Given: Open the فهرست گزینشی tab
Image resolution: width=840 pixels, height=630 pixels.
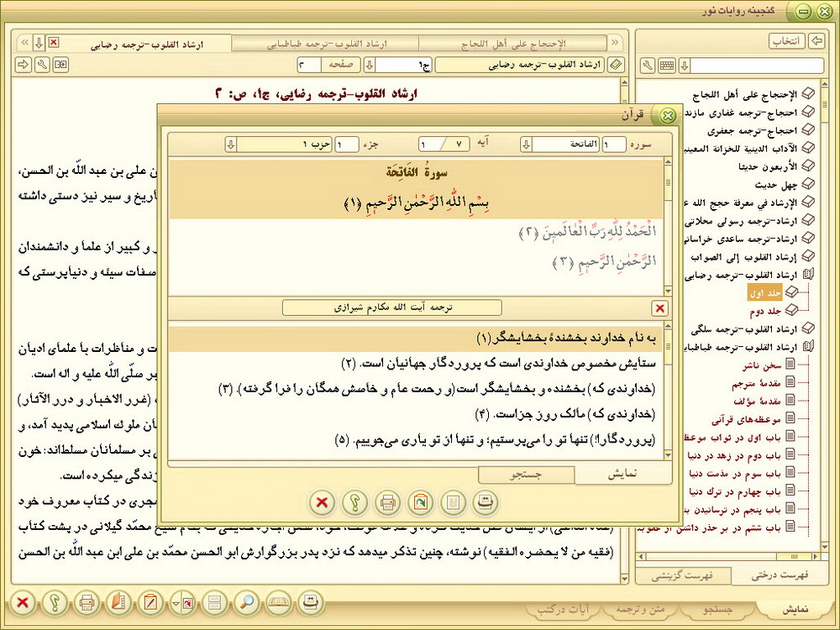Looking at the screenshot, I should [682, 576].
